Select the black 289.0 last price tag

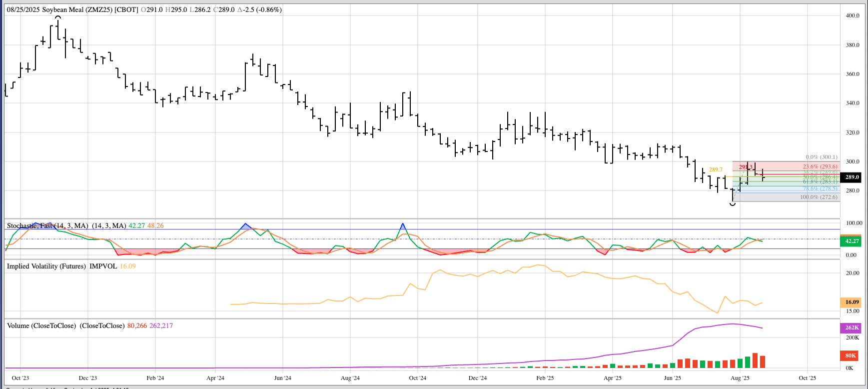pos(852,177)
